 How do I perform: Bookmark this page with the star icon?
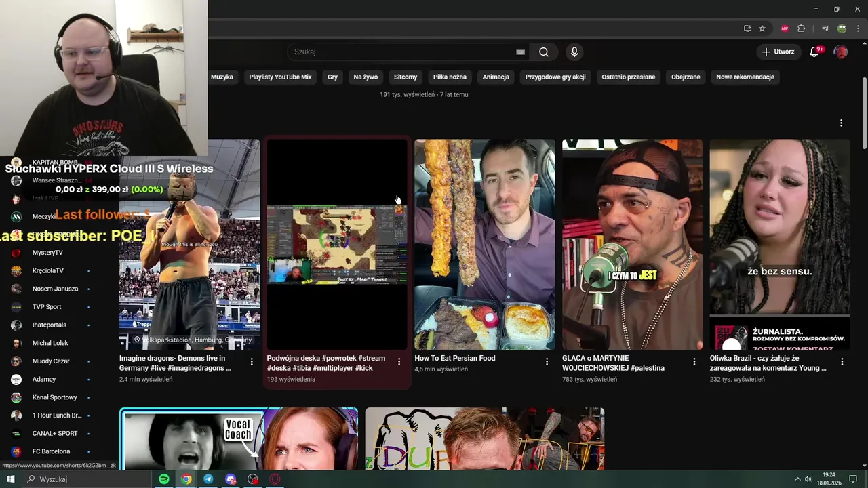[762, 28]
